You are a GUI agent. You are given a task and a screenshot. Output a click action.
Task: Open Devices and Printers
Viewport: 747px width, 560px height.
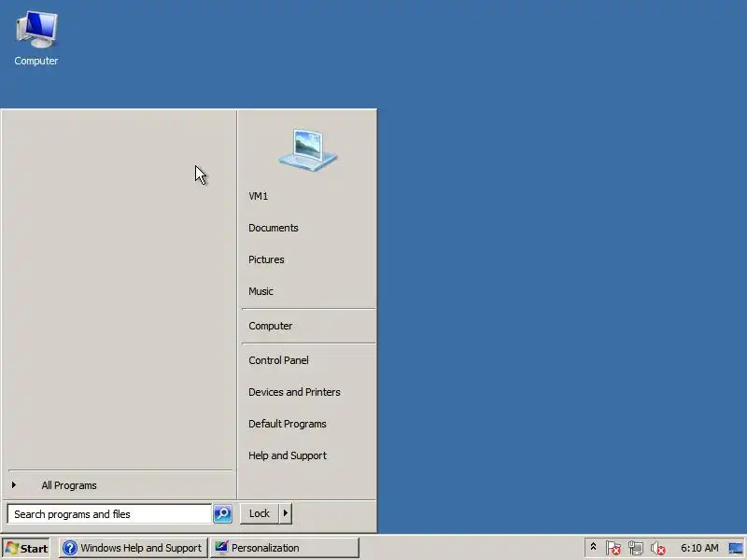[308, 392]
